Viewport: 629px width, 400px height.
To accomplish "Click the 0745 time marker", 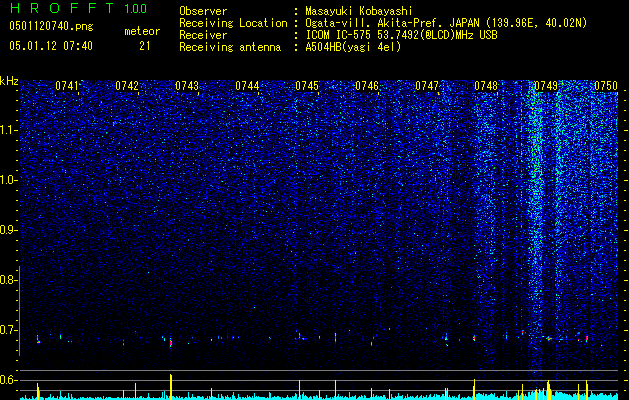I will click(307, 86).
